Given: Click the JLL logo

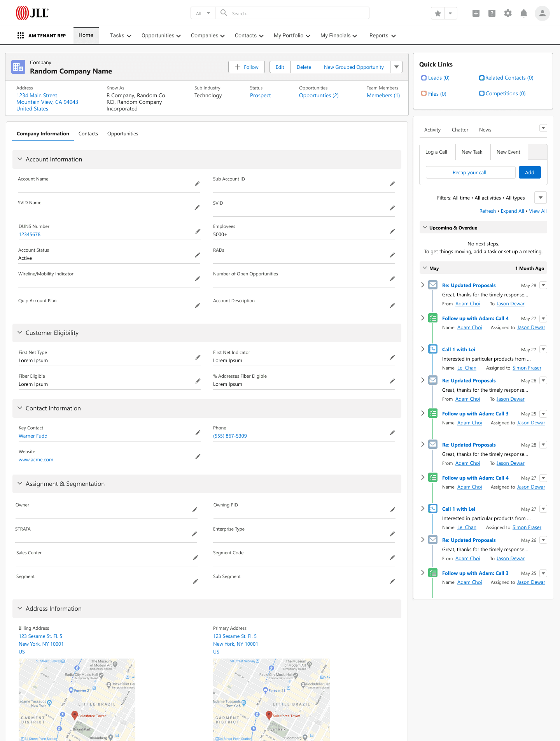Looking at the screenshot, I should click(32, 13).
